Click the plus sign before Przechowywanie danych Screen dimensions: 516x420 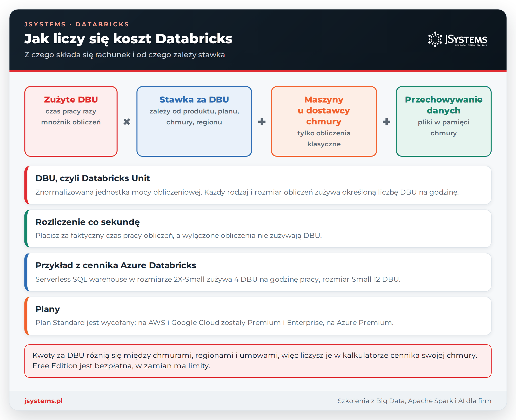click(386, 122)
